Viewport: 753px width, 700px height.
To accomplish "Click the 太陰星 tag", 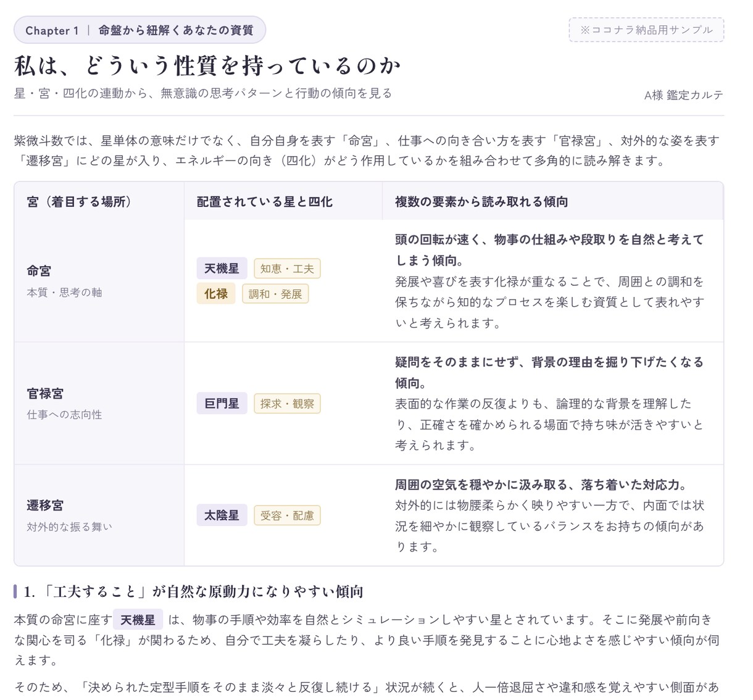I will (x=222, y=515).
